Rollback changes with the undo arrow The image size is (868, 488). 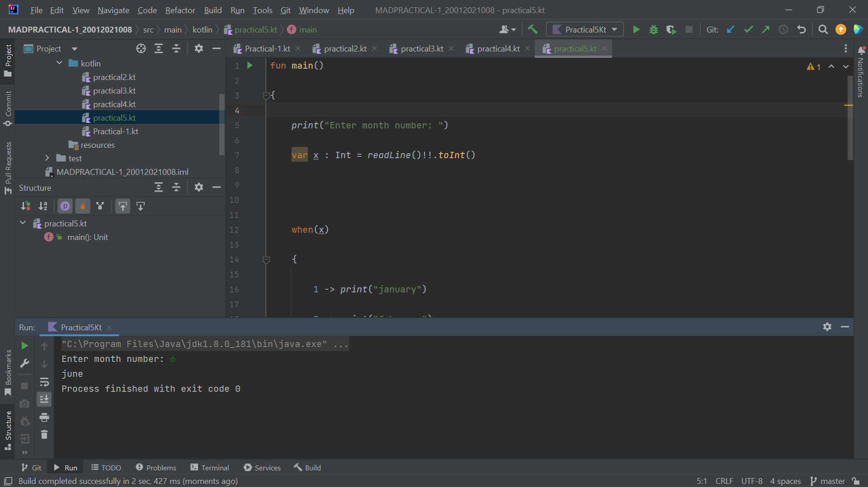coord(802,29)
